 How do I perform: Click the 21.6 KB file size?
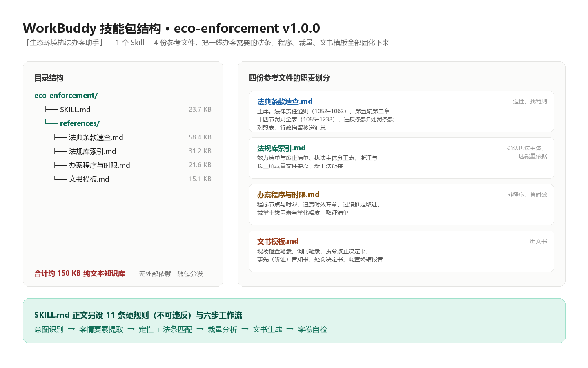point(200,165)
